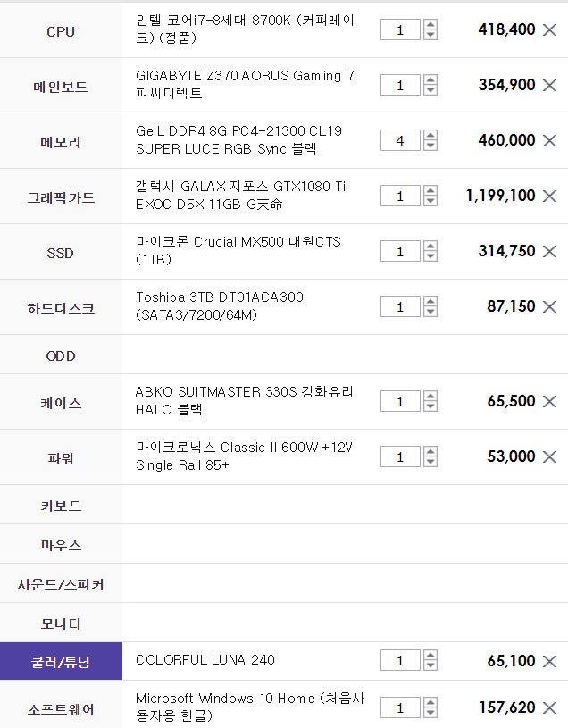
Task: Decrease Windows 10 Home quantity with down arrow
Action: click(430, 712)
